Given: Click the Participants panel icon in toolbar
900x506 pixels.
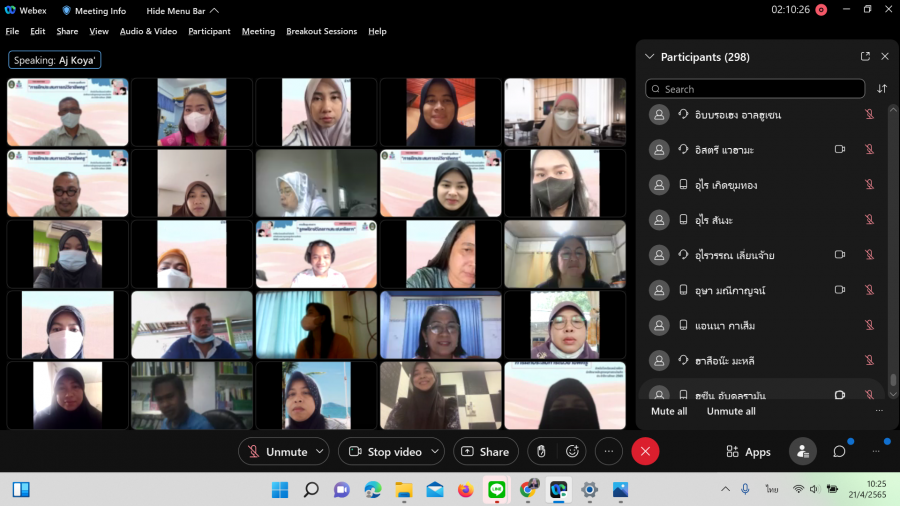Looking at the screenshot, I should coord(802,452).
